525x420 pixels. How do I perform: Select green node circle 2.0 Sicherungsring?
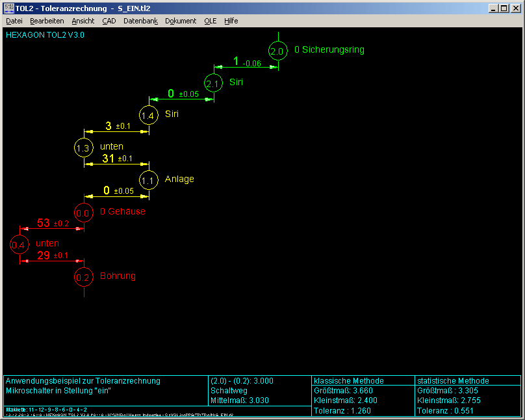[277, 51]
